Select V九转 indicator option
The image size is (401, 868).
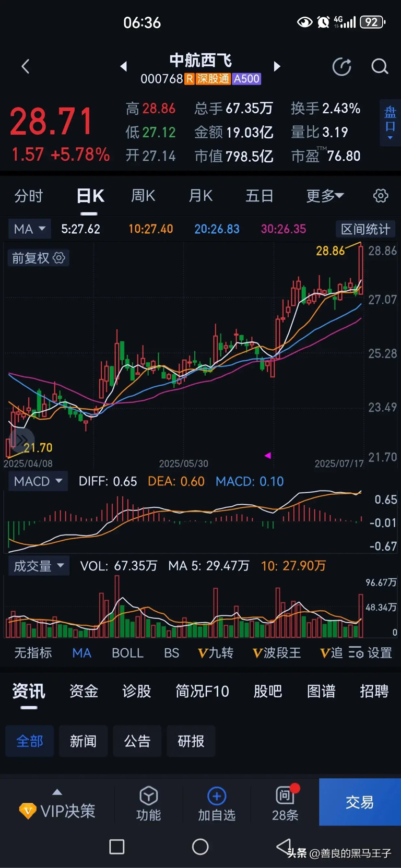[216, 652]
